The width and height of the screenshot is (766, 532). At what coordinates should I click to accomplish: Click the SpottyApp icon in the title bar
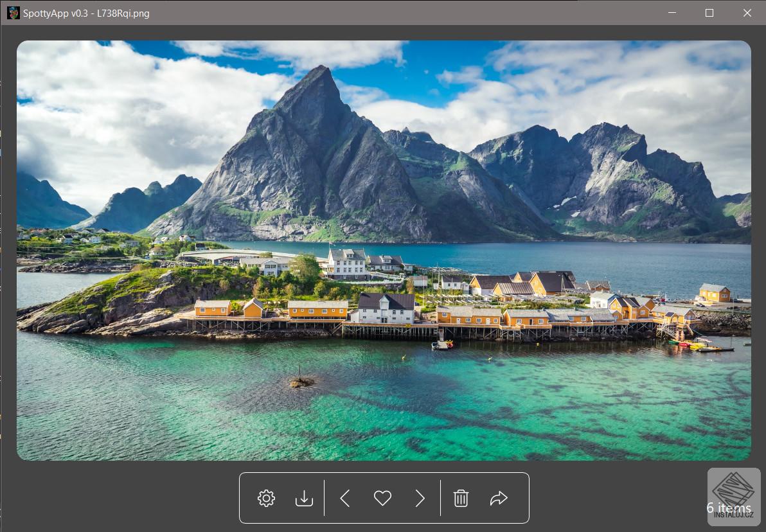(x=13, y=13)
